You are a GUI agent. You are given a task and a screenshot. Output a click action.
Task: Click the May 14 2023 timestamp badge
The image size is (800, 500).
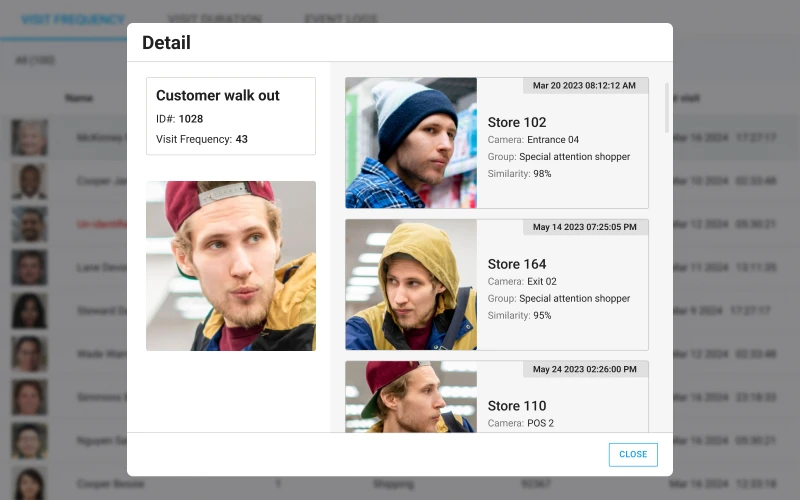584,228
